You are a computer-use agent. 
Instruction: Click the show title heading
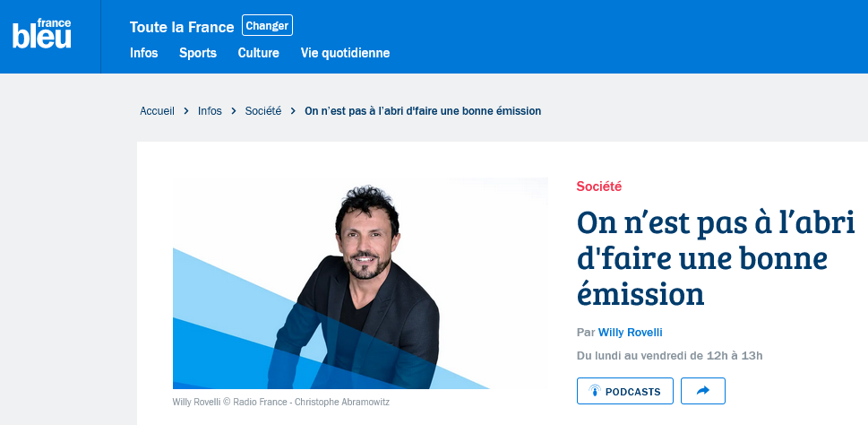coord(716,259)
